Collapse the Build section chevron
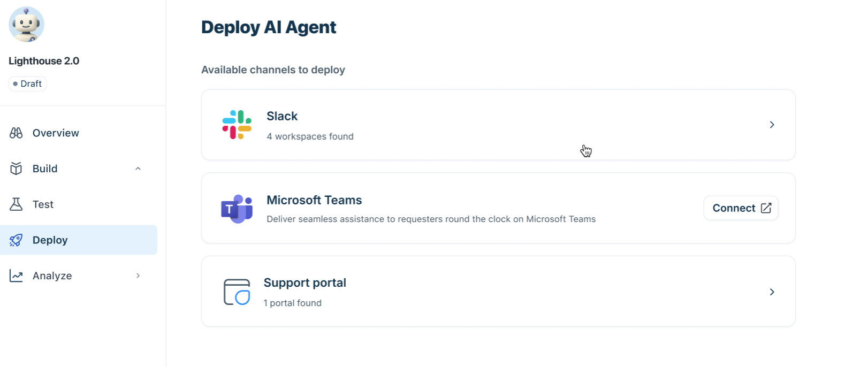Screen dimensions: 868x367 (x=138, y=169)
